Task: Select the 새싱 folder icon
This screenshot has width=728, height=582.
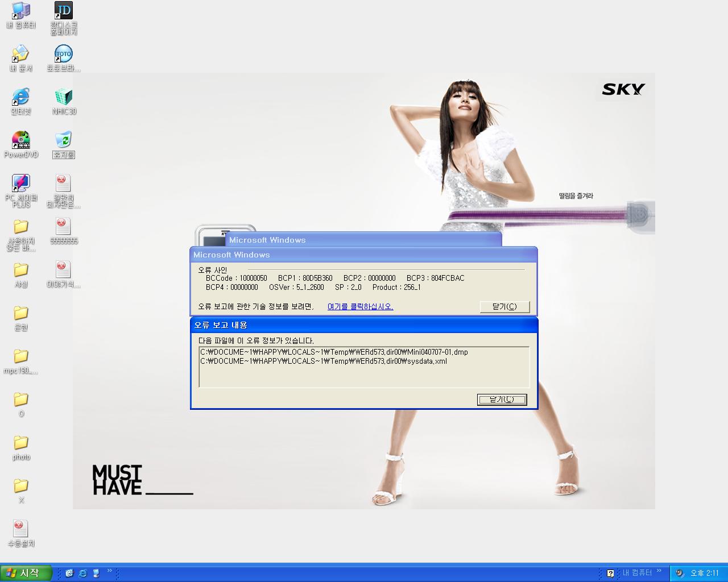Action: (21, 275)
